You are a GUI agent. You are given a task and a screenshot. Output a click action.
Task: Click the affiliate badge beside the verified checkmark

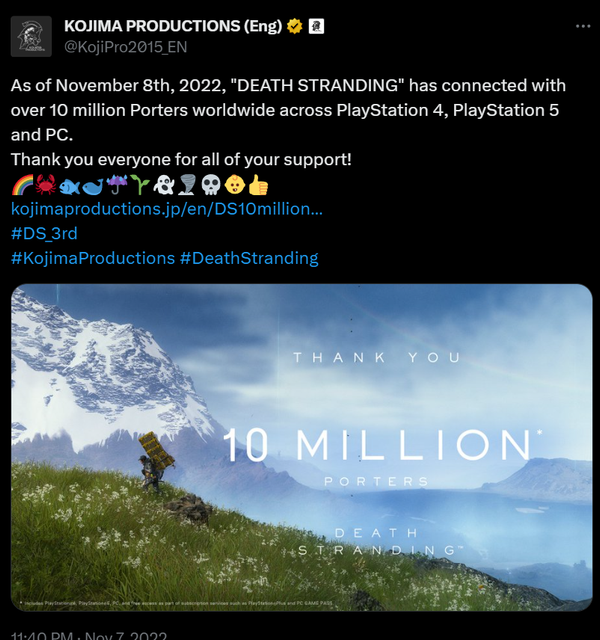click(316, 26)
